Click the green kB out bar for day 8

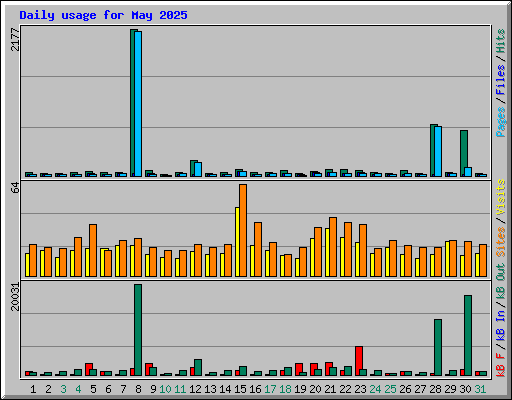[138, 330]
